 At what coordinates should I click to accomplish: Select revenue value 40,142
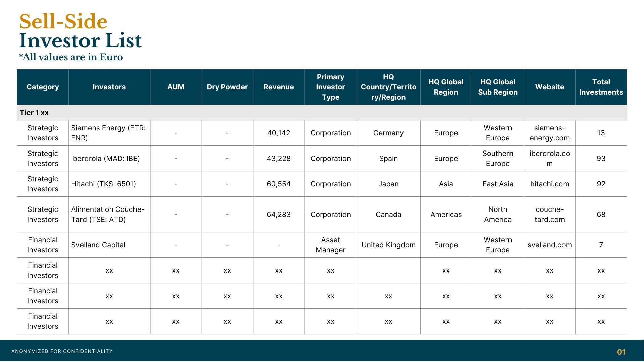(x=279, y=133)
